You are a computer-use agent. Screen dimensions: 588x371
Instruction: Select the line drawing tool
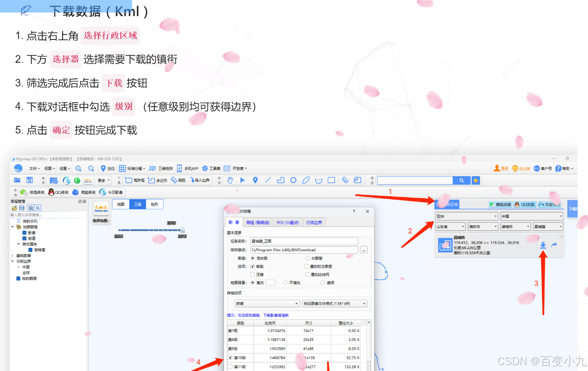coord(268,180)
